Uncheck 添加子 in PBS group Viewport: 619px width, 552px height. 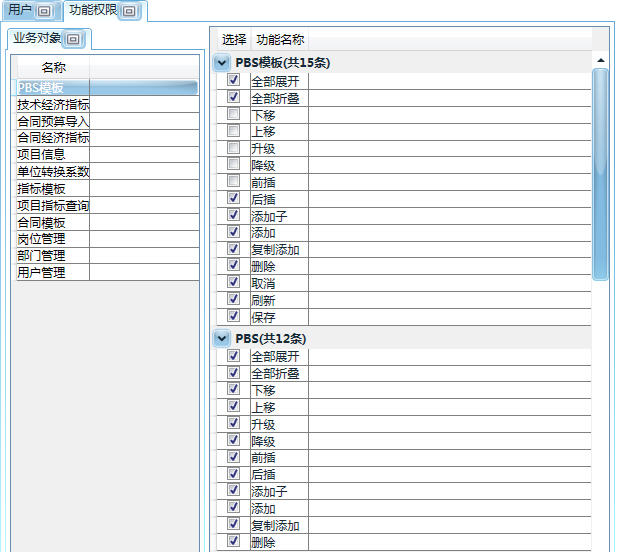click(233, 490)
